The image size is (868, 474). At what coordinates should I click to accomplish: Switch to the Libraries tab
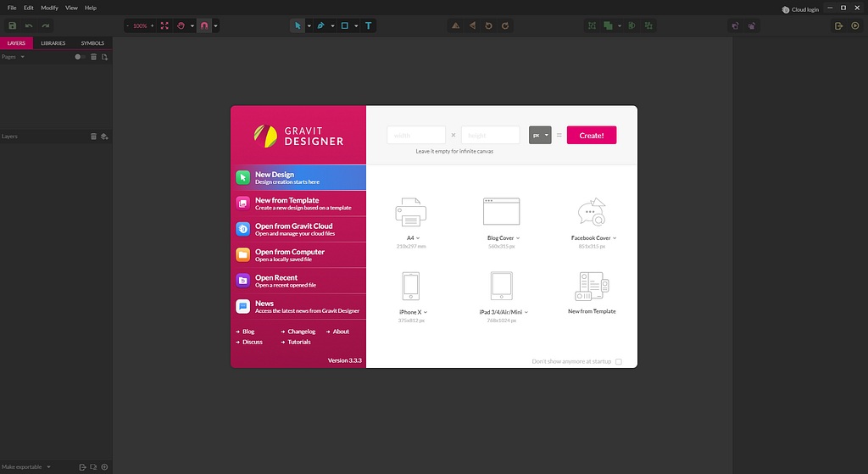(53, 43)
